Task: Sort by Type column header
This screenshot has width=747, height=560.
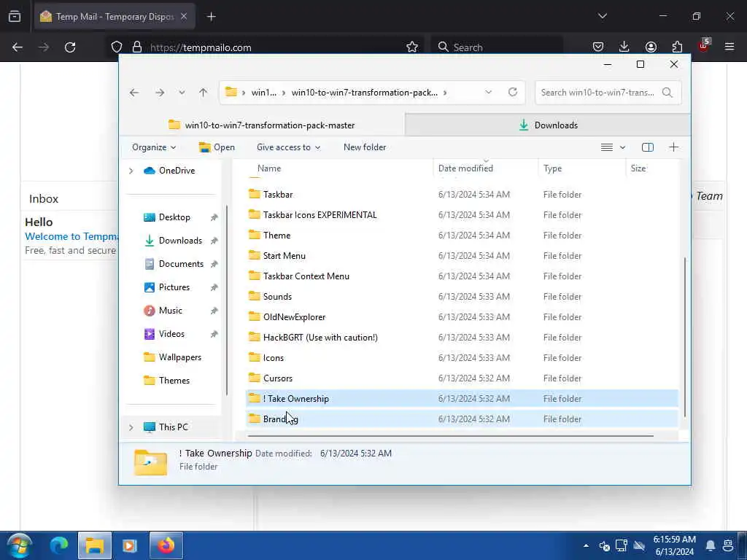Action: 553,168
